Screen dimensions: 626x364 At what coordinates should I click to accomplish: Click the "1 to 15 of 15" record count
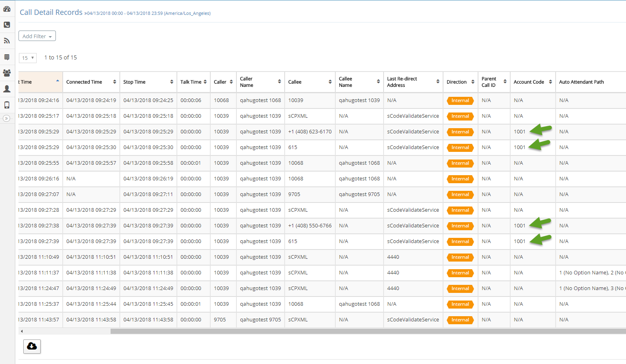pos(61,57)
